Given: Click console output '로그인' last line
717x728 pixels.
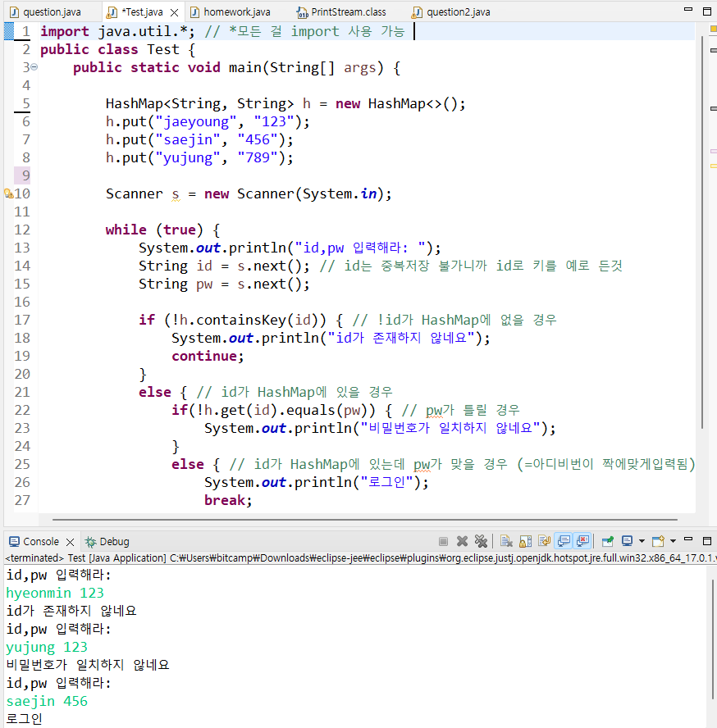Looking at the screenshot, I should (24, 719).
